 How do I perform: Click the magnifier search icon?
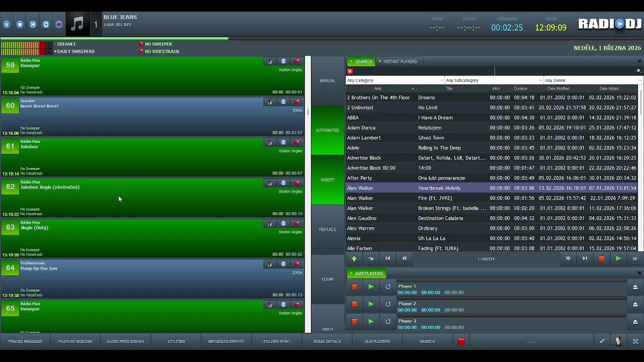click(x=639, y=71)
